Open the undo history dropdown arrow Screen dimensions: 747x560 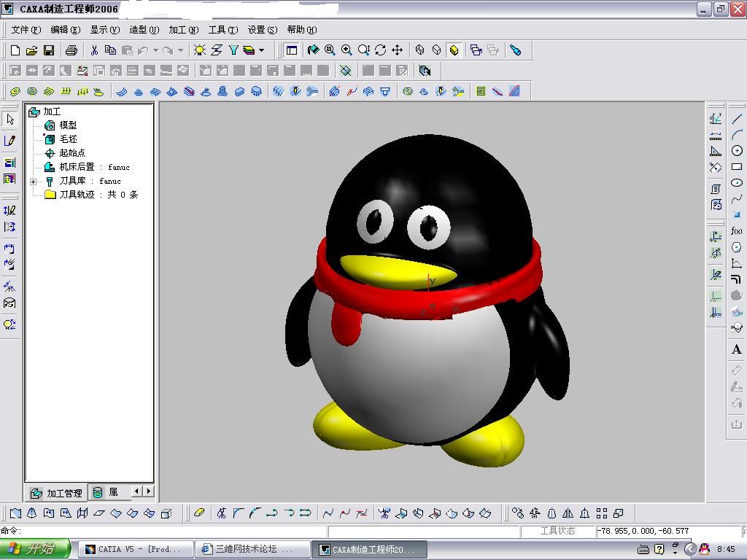pyautogui.click(x=155, y=50)
